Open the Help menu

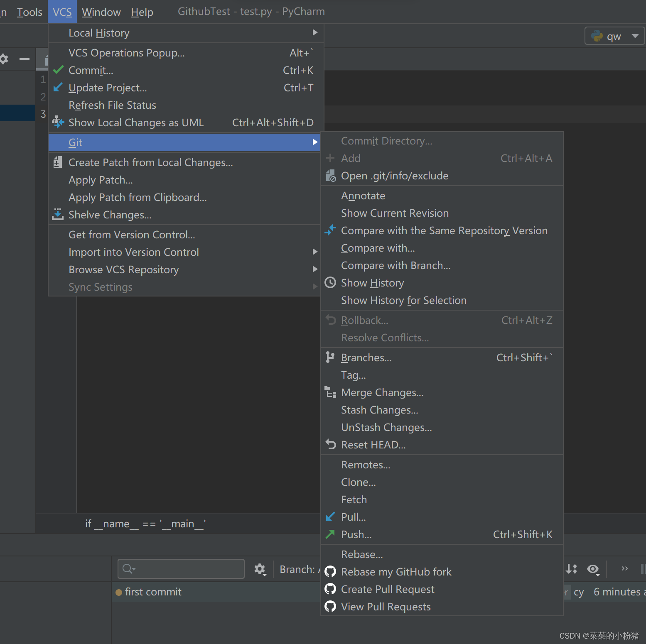point(142,12)
